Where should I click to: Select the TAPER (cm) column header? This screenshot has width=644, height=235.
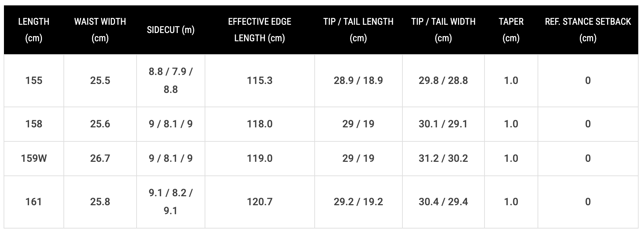click(511, 30)
